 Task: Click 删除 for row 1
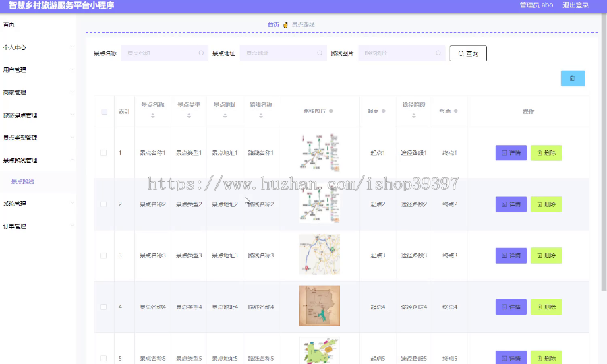(546, 153)
